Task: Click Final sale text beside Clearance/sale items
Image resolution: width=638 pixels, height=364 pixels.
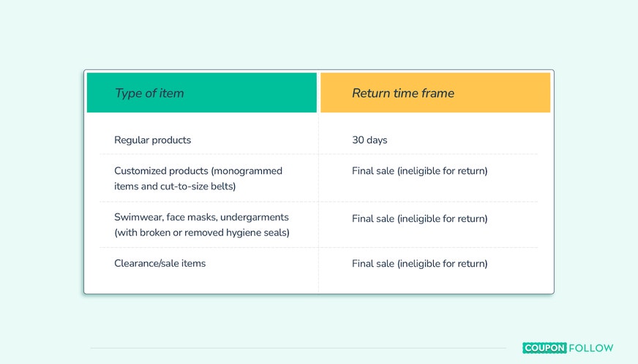Action: click(419, 264)
